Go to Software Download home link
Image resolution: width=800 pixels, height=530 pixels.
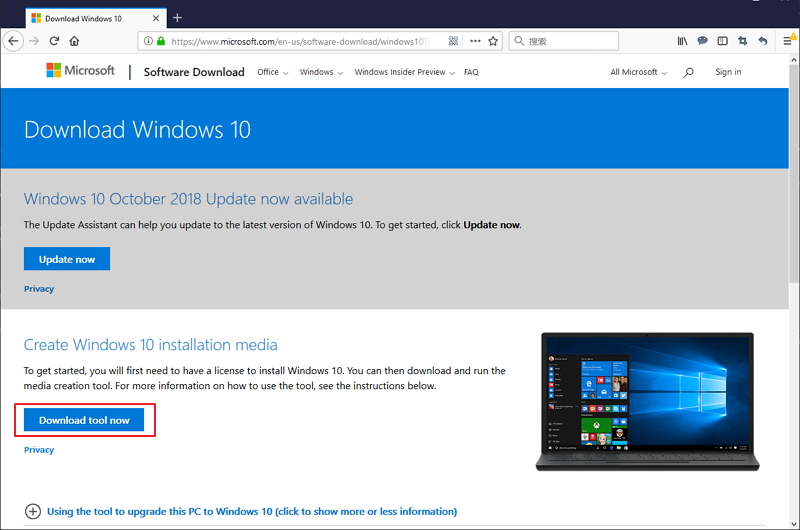(194, 72)
